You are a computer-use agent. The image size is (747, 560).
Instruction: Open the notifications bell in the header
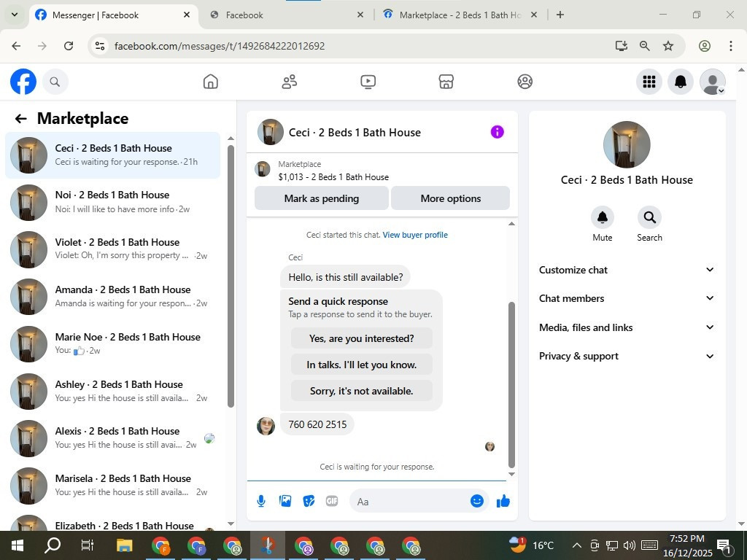681,82
